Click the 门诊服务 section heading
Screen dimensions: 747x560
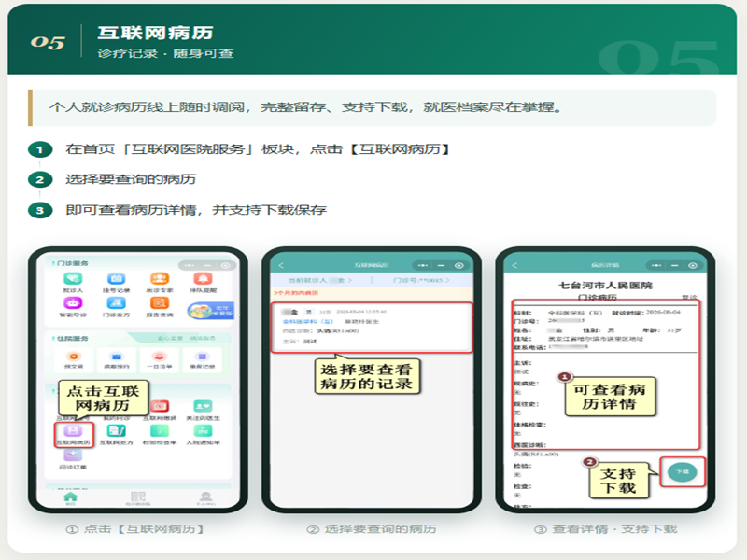pyautogui.click(x=73, y=263)
